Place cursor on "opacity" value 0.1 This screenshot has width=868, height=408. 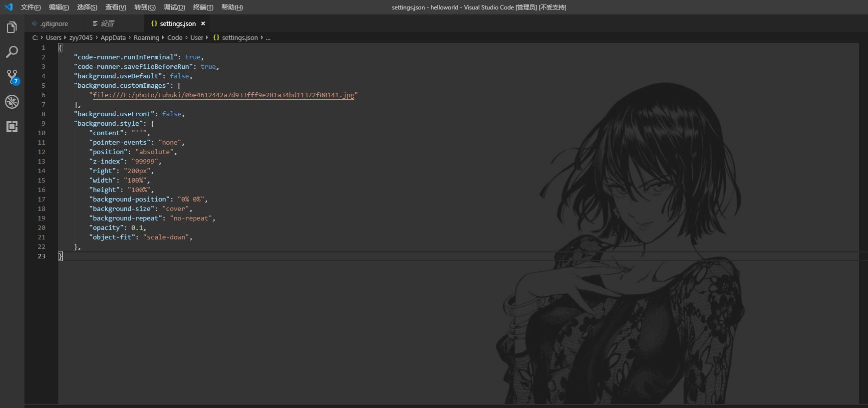click(x=137, y=227)
